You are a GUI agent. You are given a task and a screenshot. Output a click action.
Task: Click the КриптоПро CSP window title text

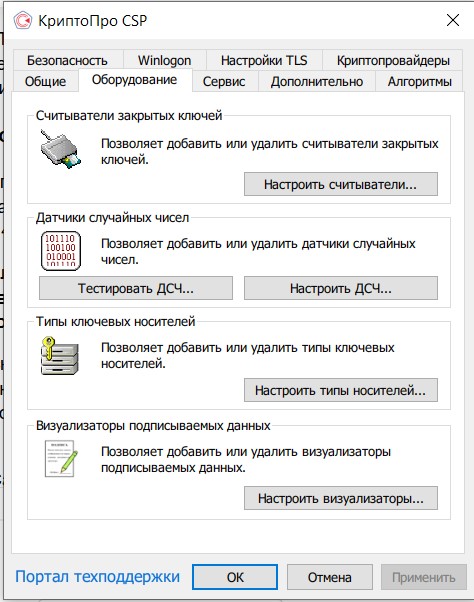(92, 20)
